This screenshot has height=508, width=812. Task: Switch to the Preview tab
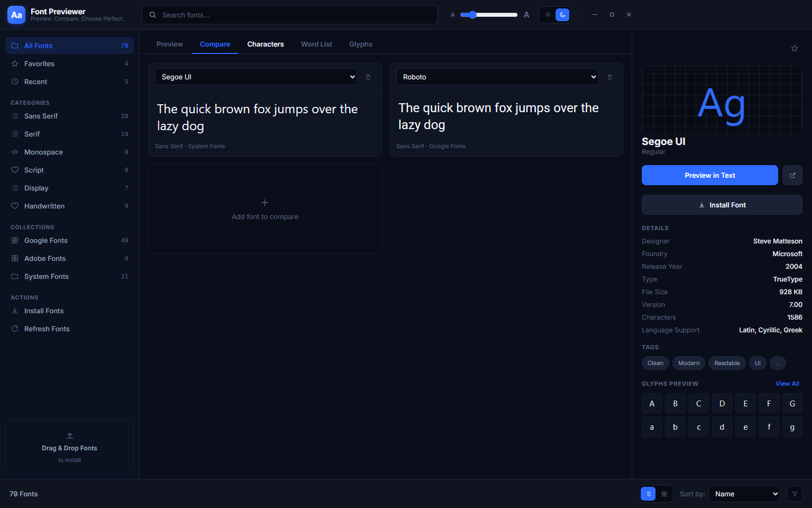(x=170, y=44)
